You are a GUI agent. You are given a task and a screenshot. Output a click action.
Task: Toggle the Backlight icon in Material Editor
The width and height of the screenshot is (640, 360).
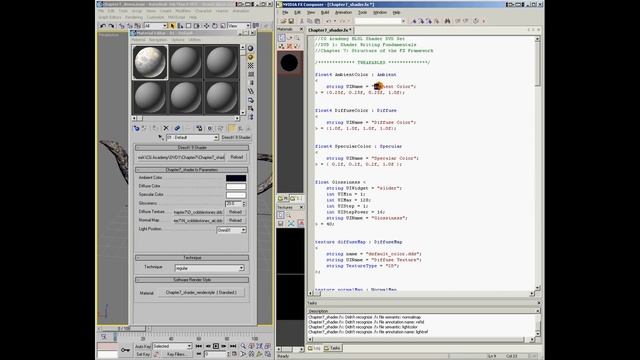coord(251,57)
